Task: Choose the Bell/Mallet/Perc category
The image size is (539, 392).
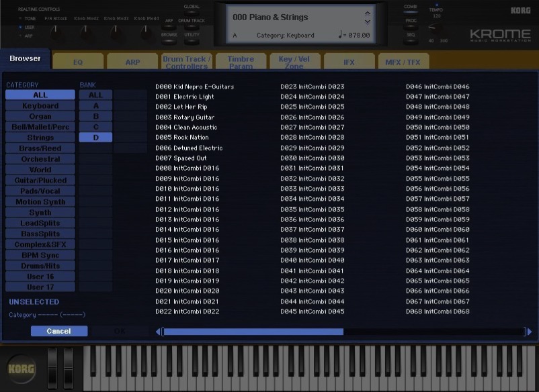Action: click(40, 127)
